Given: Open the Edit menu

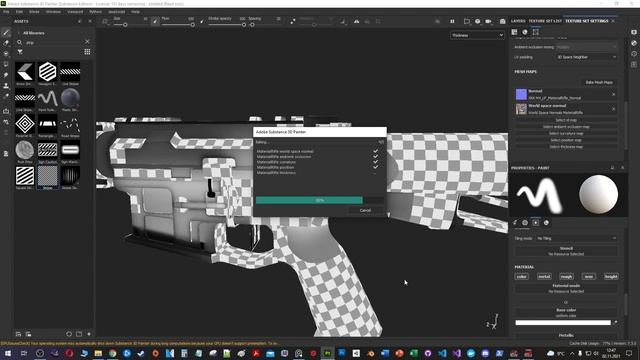Looking at the screenshot, I should tap(19, 12).
